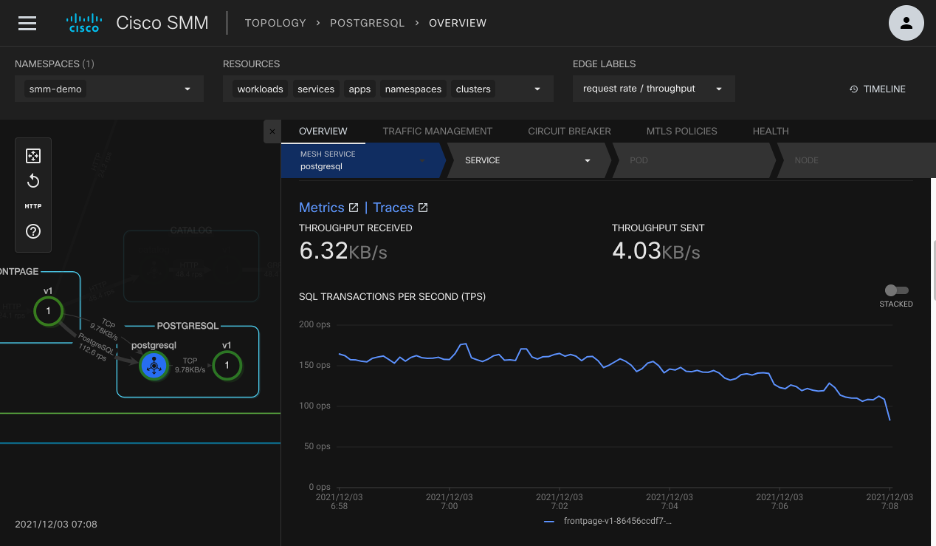The height and width of the screenshot is (546, 936).
Task: Open the MTLS Policies tab
Action: pos(681,131)
